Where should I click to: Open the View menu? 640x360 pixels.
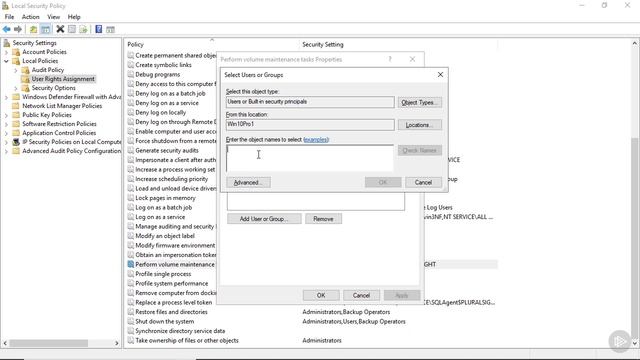(x=53, y=17)
